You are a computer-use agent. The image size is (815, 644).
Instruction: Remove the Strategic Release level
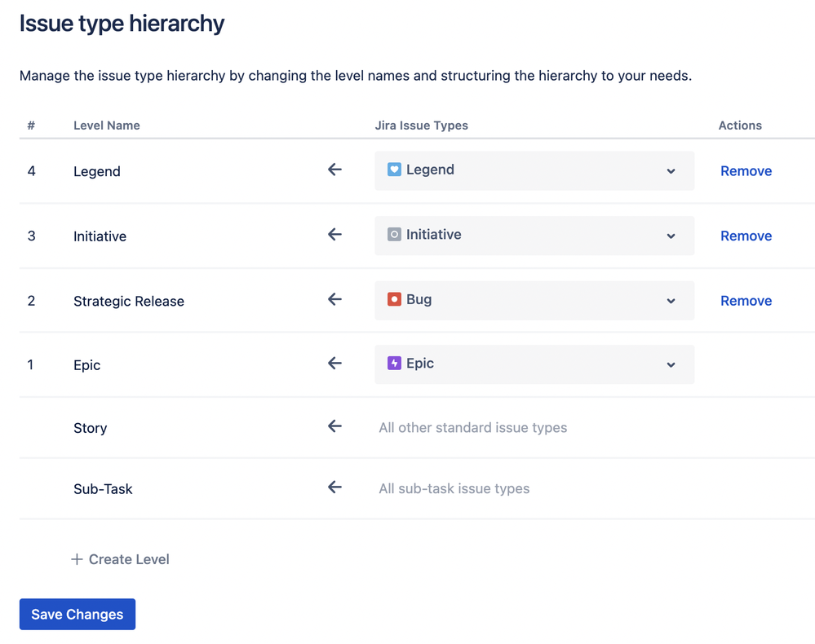pos(746,301)
